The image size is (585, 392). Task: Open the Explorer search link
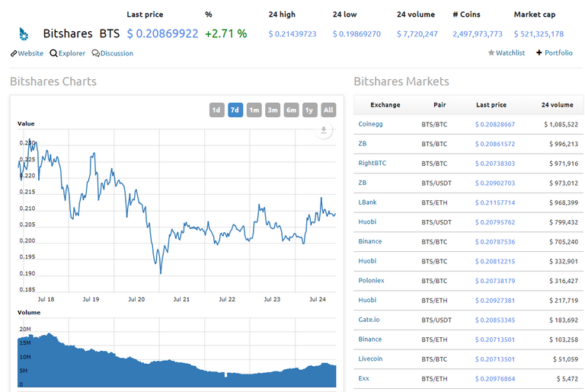(68, 53)
